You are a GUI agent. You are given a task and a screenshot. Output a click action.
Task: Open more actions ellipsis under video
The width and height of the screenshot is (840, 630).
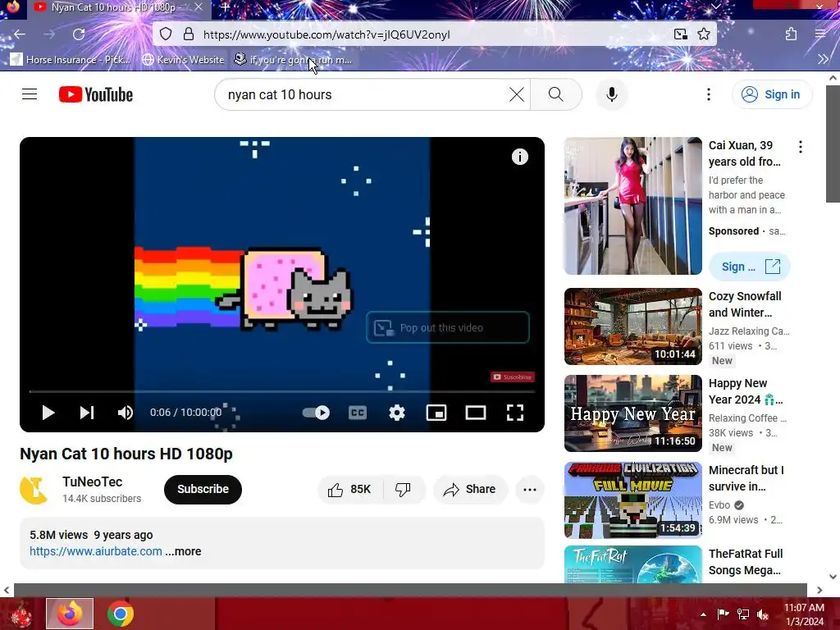click(529, 489)
